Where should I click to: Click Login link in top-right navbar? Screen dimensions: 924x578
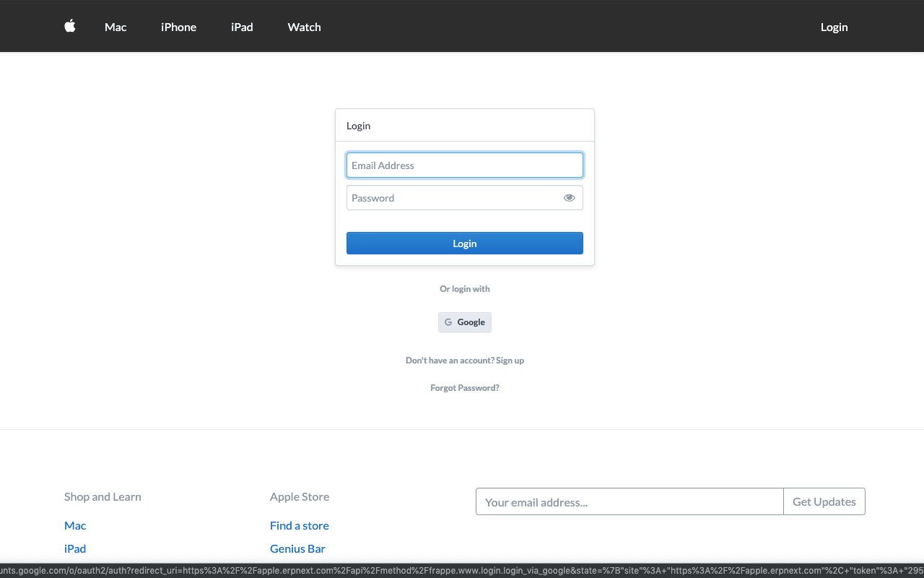point(834,27)
